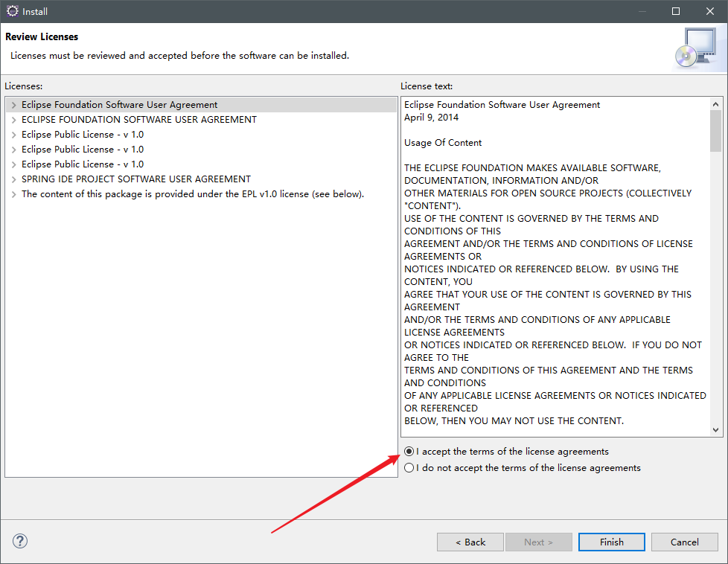Click the help question mark icon
728x564 pixels.
point(20,541)
